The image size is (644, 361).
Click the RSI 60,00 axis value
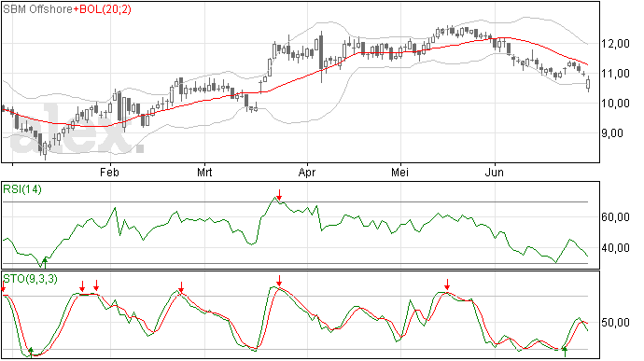(615, 216)
